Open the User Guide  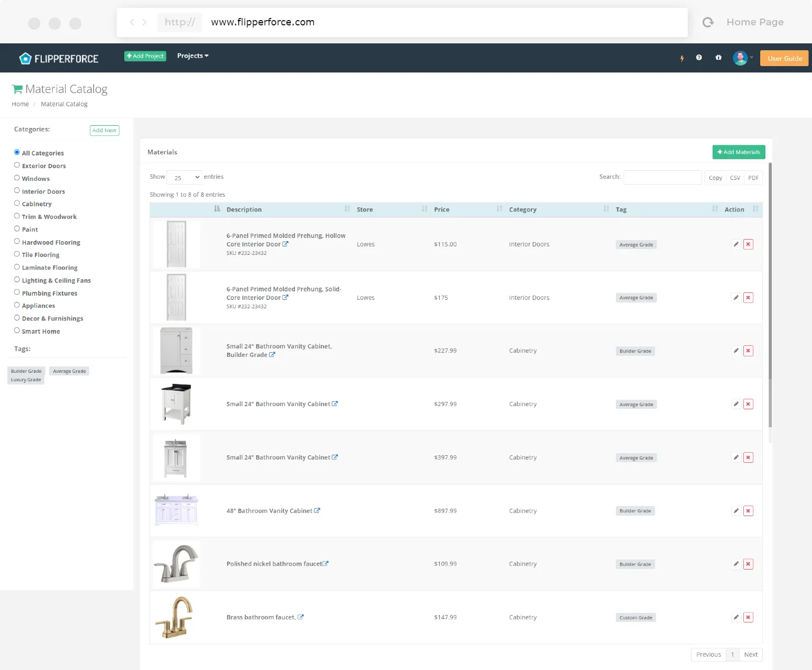pyautogui.click(x=784, y=58)
